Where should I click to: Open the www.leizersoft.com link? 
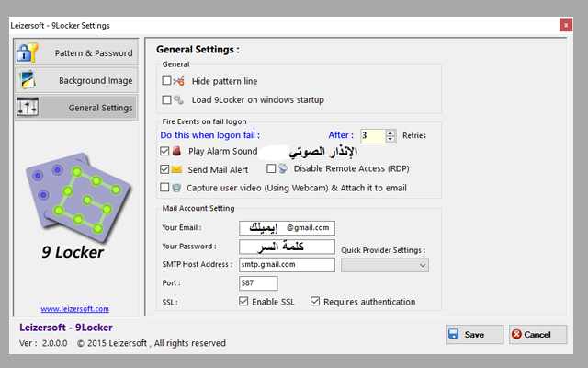(75, 309)
